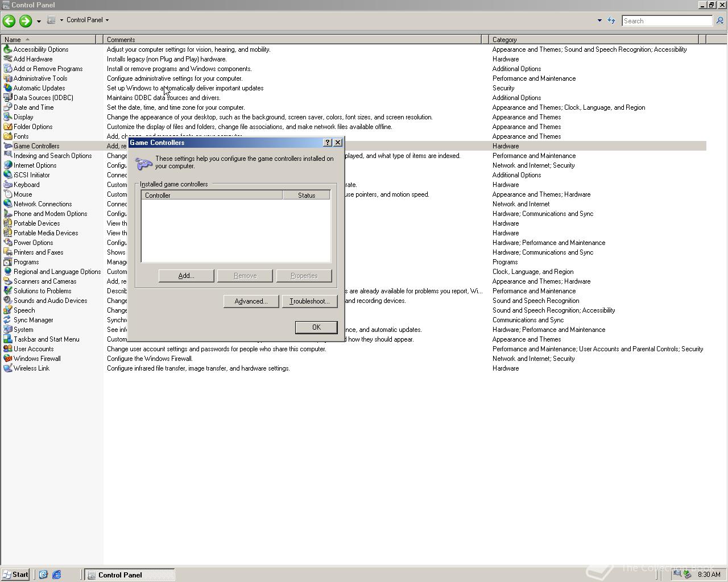
Task: Select the Administrative Tools icon
Action: (x=7, y=78)
